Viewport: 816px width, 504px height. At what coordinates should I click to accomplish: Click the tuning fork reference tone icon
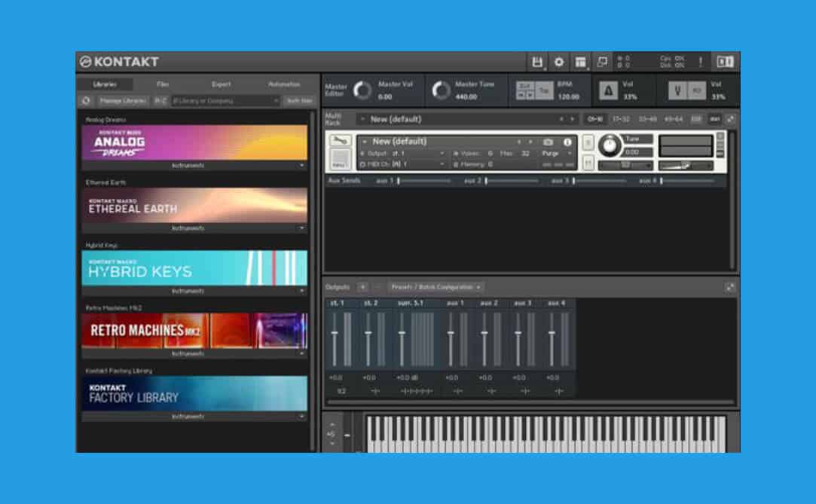coord(677,90)
